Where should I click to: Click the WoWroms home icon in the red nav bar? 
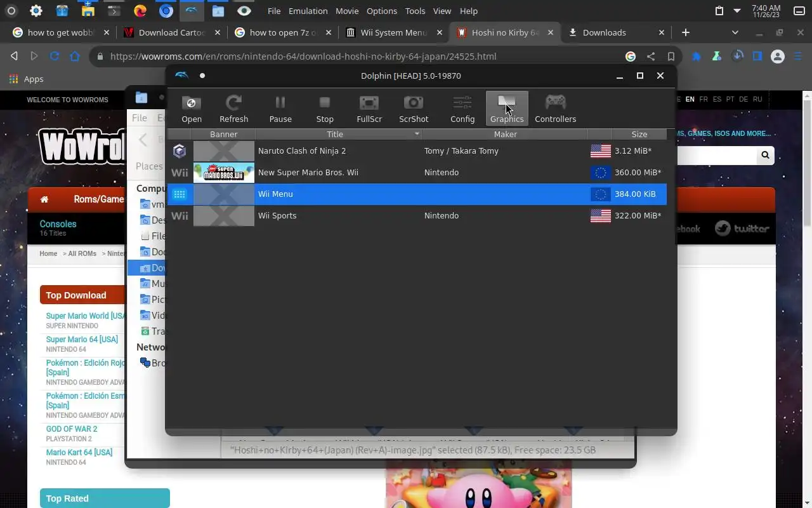[x=44, y=199]
